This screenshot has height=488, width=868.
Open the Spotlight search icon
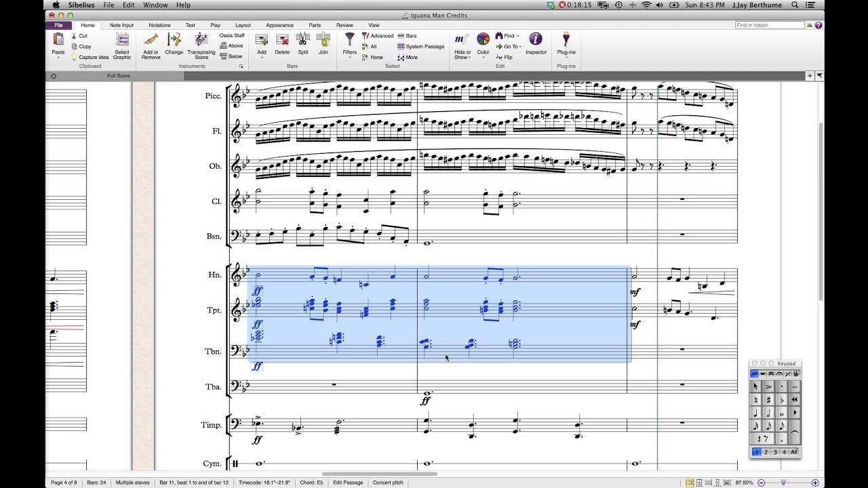tap(795, 5)
